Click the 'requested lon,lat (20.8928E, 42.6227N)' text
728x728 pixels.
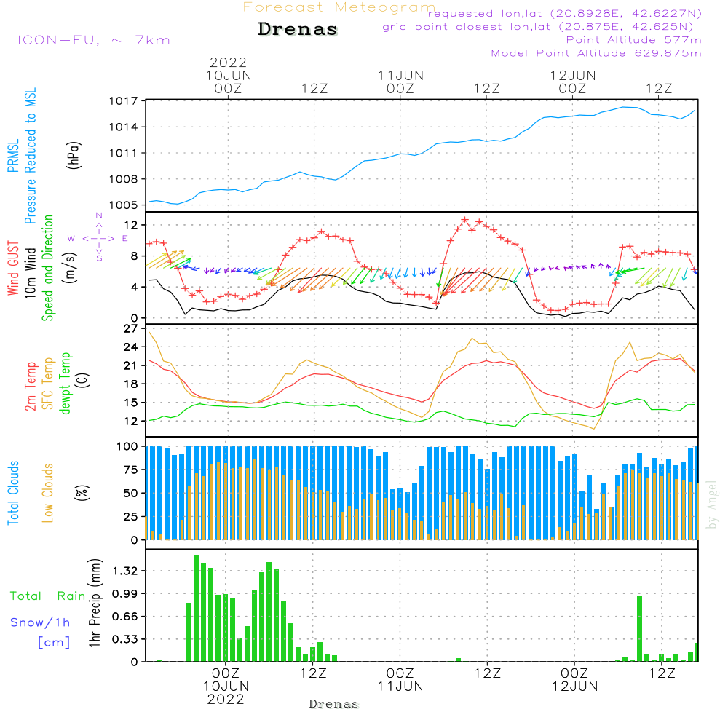pos(565,13)
